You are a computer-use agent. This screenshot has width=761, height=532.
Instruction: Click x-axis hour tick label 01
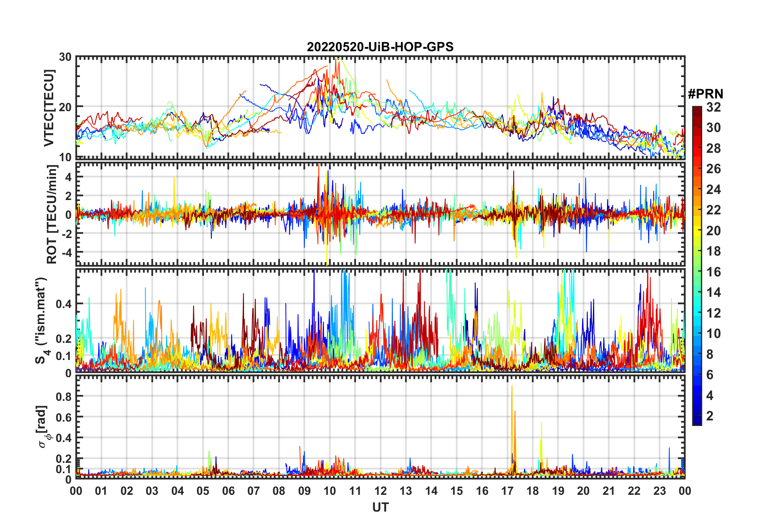(102, 491)
